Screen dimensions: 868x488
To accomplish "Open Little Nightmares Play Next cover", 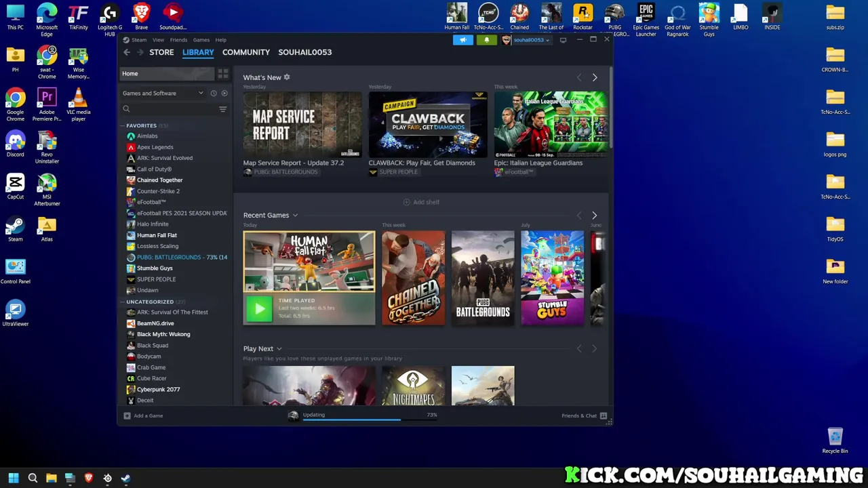I will [x=413, y=386].
